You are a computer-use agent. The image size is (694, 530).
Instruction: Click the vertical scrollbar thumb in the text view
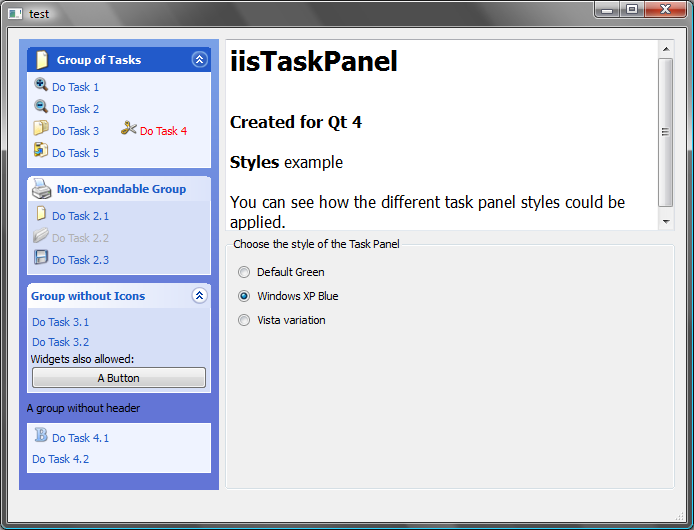click(666, 132)
